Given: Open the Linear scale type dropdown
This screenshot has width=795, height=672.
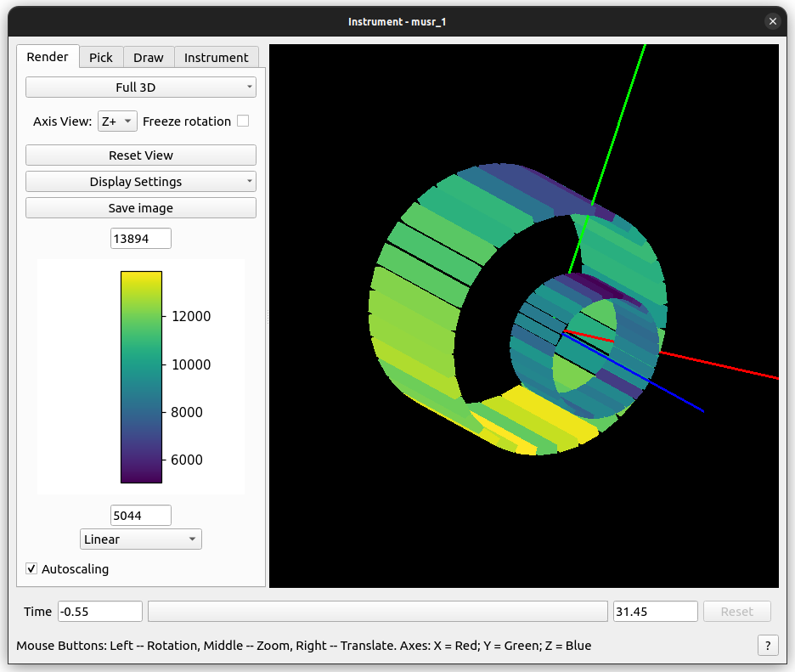Looking at the screenshot, I should pyautogui.click(x=141, y=539).
